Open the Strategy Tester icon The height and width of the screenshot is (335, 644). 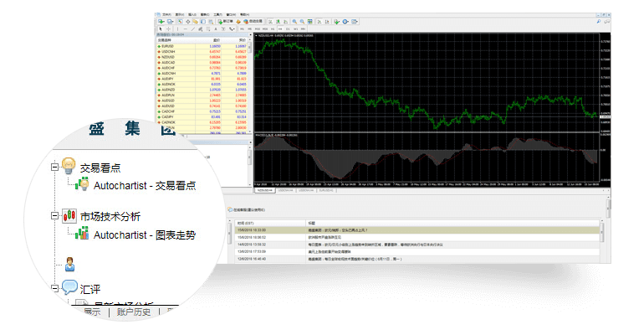click(211, 22)
